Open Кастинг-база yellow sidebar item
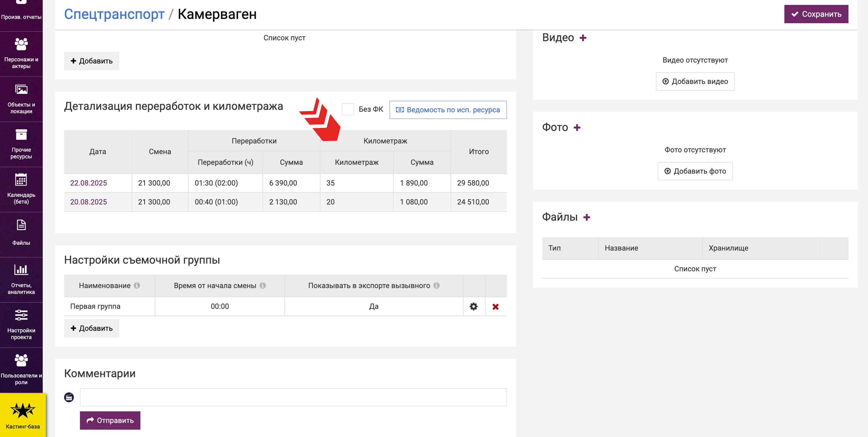 [x=23, y=415]
